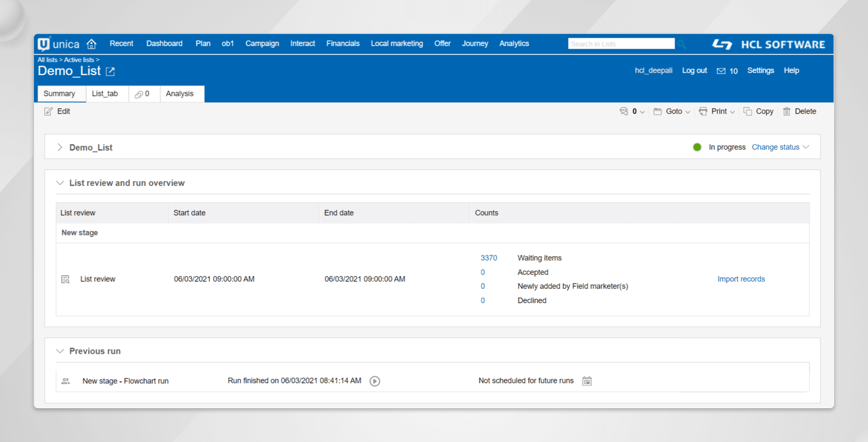The width and height of the screenshot is (868, 442).
Task: Play the flowchart run playback control
Action: coord(375,381)
